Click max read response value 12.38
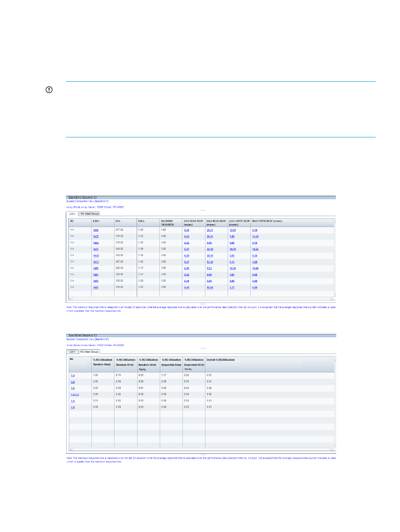Viewport: 400px width, 532px height. 210,262
